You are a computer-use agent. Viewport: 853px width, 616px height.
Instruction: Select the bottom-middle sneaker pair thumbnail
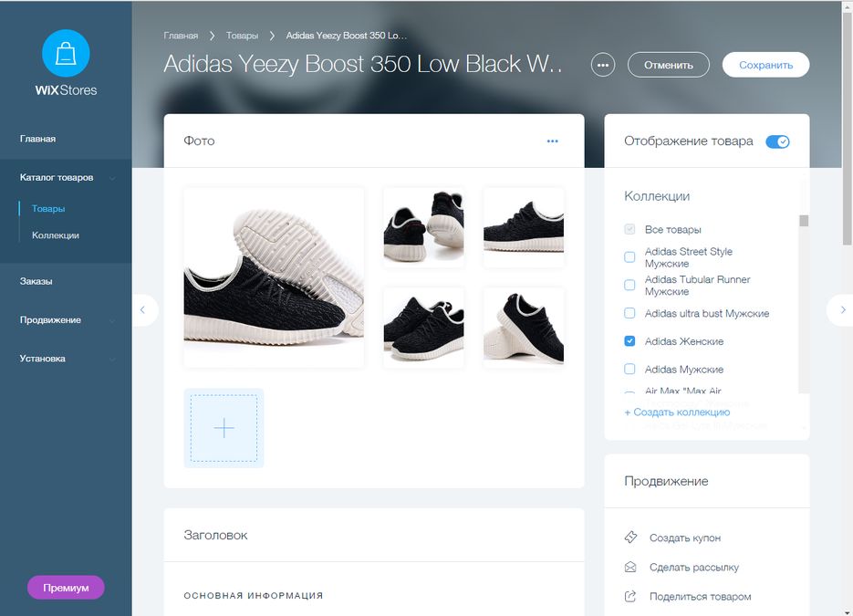point(424,328)
